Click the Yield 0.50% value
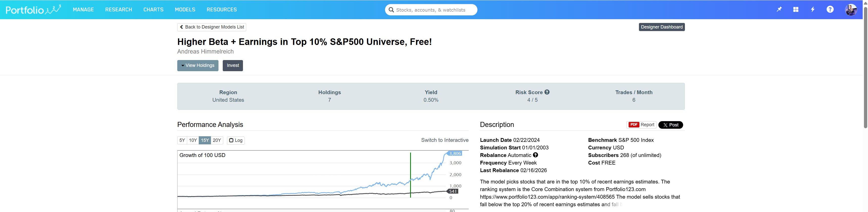This screenshot has width=868, height=212. [x=431, y=100]
